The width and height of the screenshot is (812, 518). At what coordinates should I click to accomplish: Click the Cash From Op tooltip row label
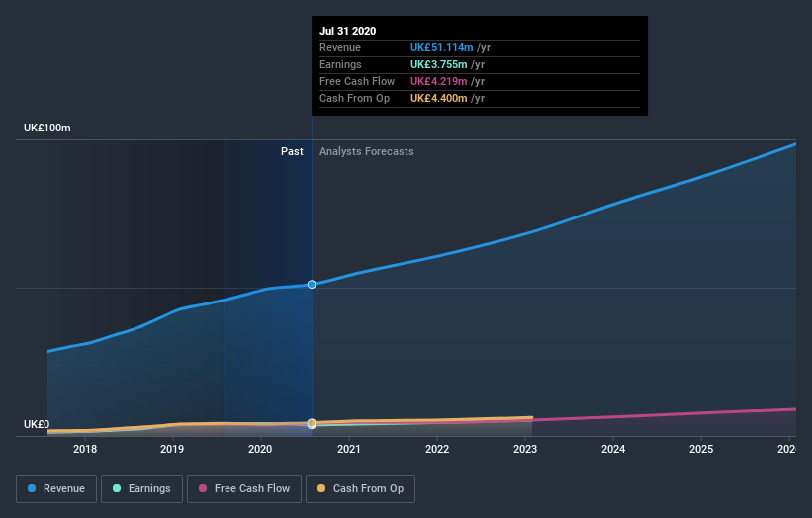coord(354,98)
